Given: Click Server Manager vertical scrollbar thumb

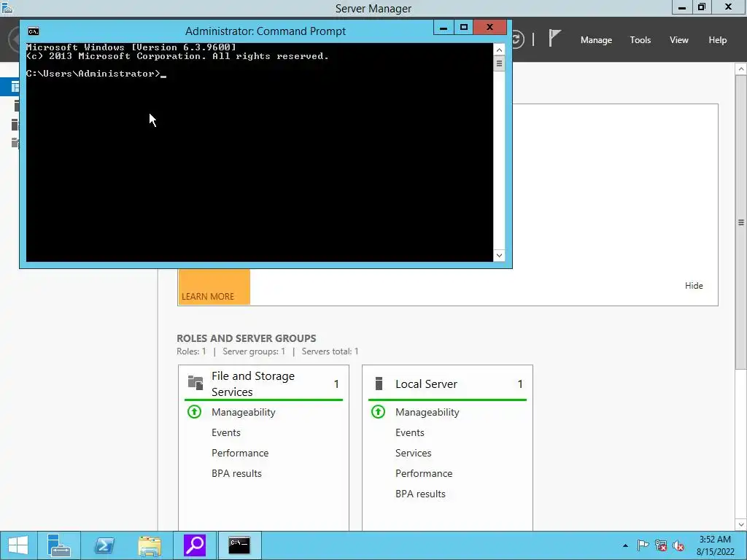Looking at the screenshot, I should click(741, 222).
